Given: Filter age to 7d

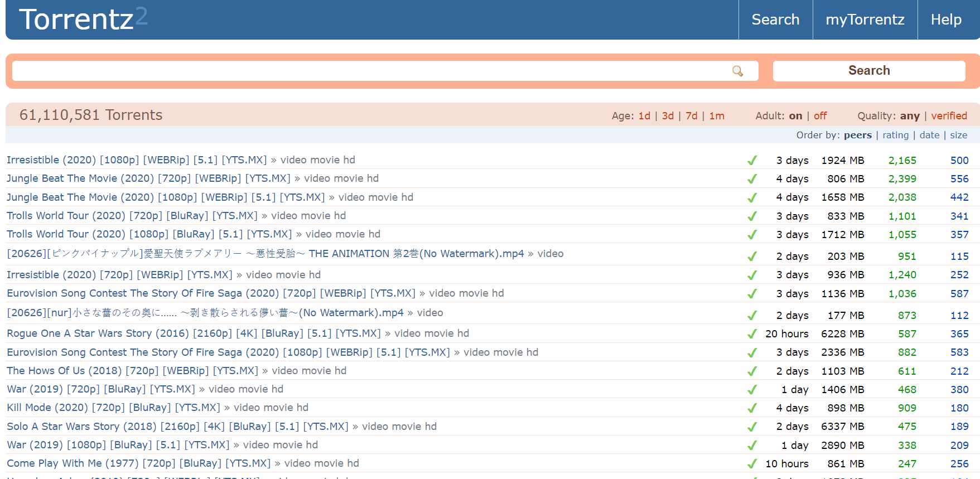Looking at the screenshot, I should tap(692, 116).
